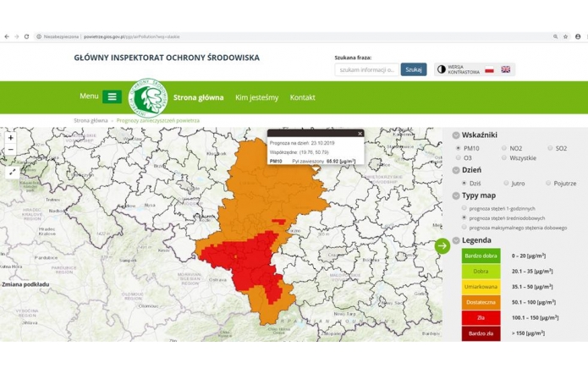Collapse the Legenda section chevron
The height and width of the screenshot is (374, 588).
click(456, 240)
